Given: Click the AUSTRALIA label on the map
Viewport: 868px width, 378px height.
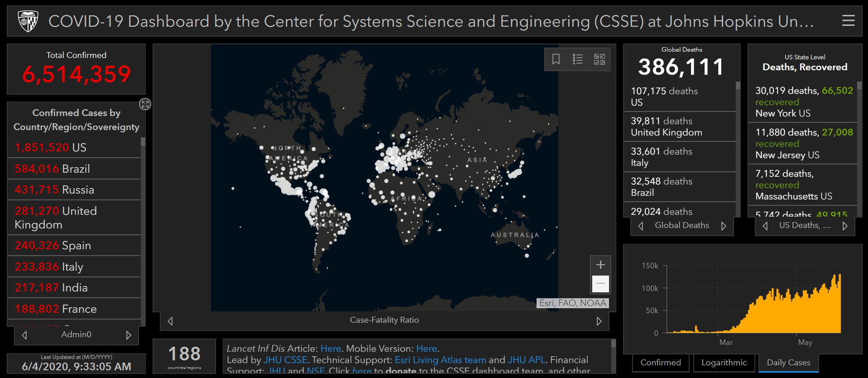Looking at the screenshot, I should 515,235.
